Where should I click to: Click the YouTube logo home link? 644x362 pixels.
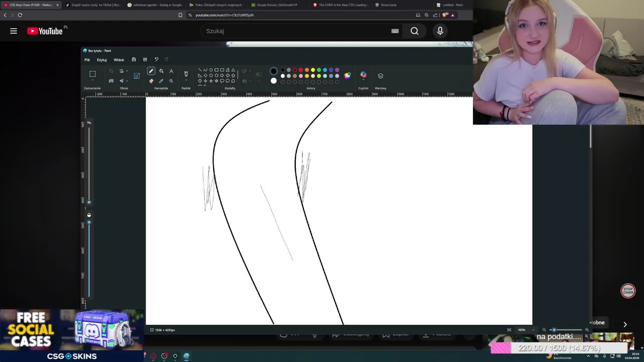[x=45, y=31]
